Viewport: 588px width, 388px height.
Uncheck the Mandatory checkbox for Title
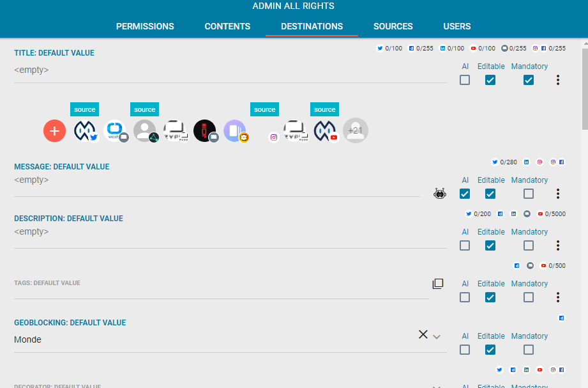[x=529, y=80]
